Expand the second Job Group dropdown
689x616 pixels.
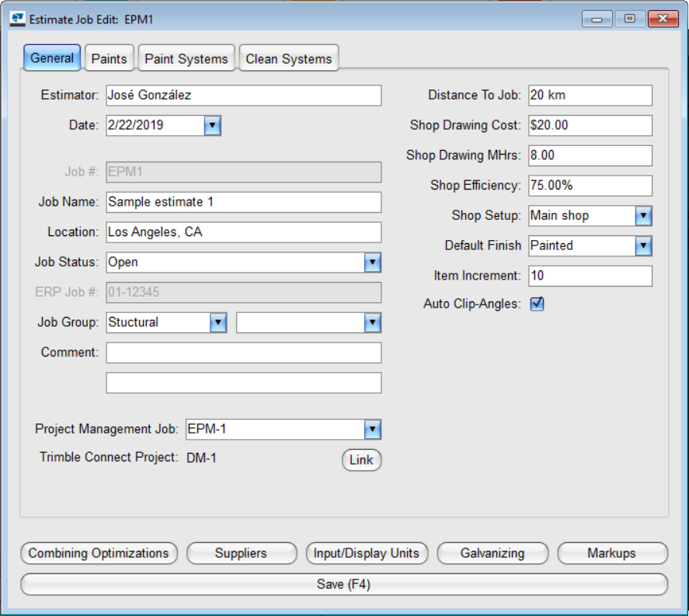[x=373, y=322]
